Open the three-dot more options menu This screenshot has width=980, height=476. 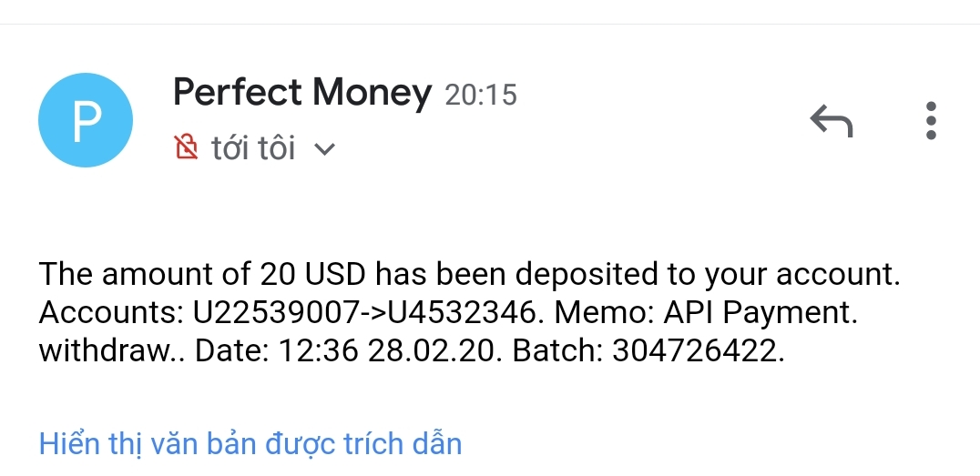[x=930, y=120]
